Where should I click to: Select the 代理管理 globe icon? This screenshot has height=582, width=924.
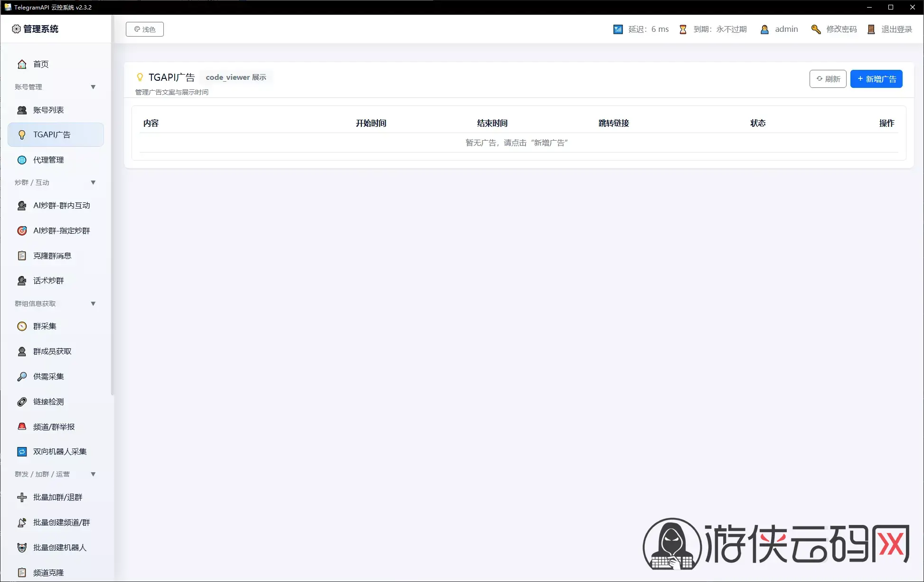(22, 160)
